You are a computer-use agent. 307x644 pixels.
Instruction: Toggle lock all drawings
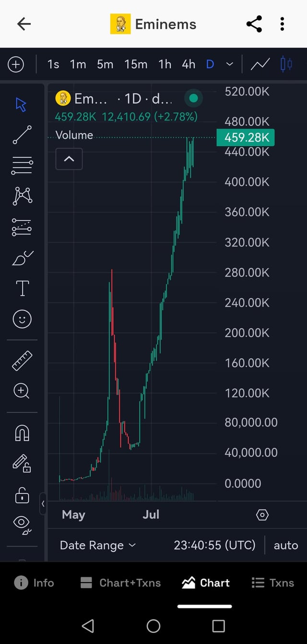tap(22, 495)
